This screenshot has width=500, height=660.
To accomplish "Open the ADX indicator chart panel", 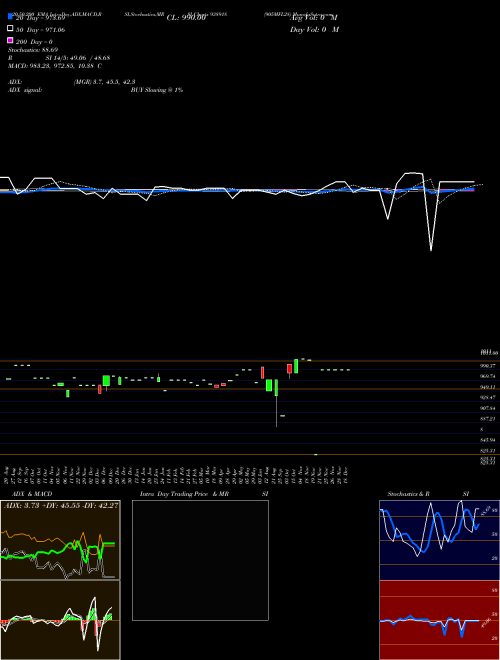I will (x=60, y=540).
